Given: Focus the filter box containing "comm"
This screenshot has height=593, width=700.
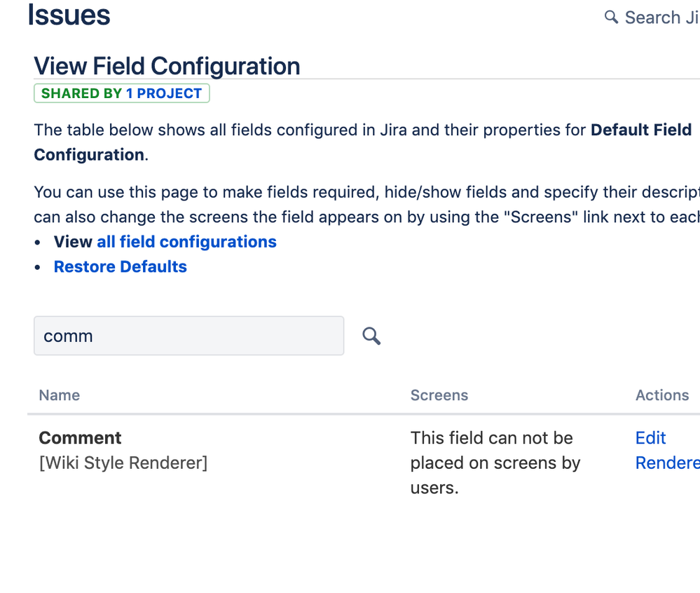Looking at the screenshot, I should coord(188,336).
